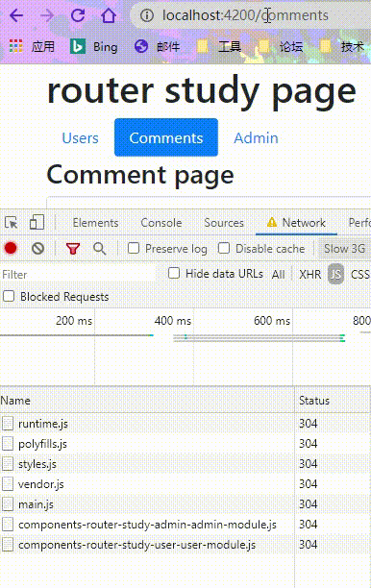Select the runtime.js request row
The height and width of the screenshot is (588, 371).
click(x=185, y=424)
